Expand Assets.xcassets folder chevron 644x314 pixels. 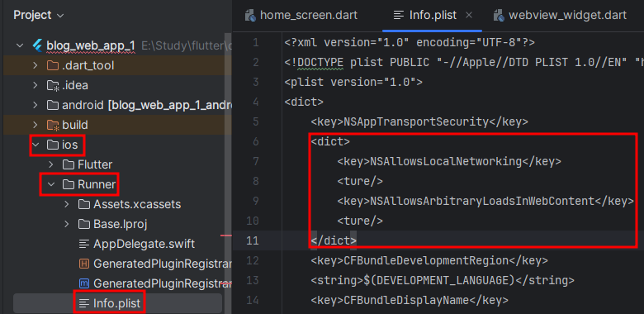click(67, 204)
